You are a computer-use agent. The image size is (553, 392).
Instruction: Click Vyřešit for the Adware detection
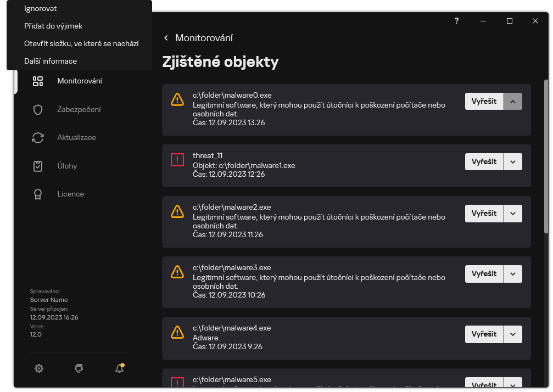[x=484, y=334]
